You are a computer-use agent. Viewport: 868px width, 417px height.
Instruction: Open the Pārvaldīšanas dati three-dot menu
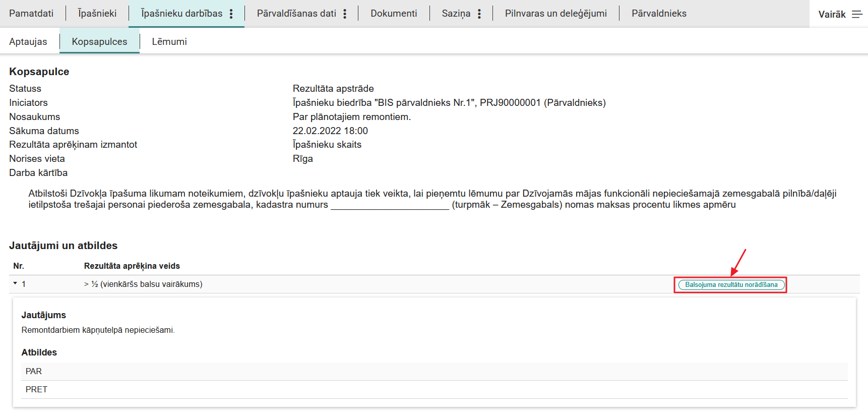point(345,14)
